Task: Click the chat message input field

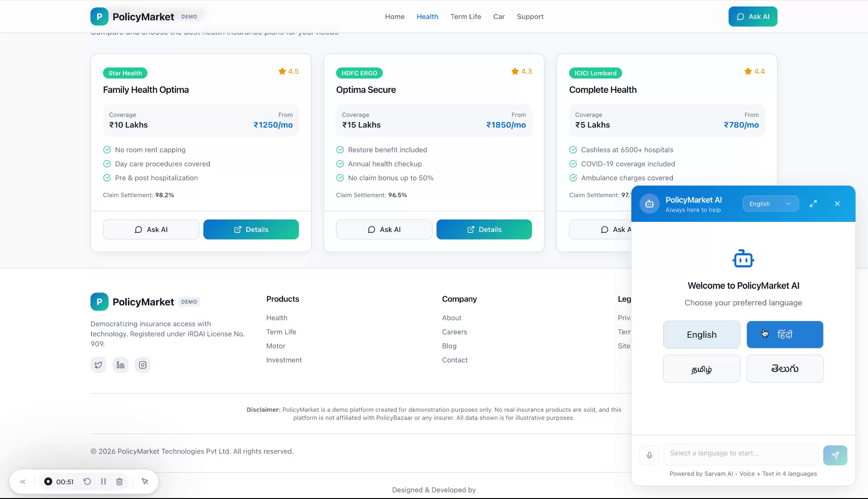Action: click(740, 454)
